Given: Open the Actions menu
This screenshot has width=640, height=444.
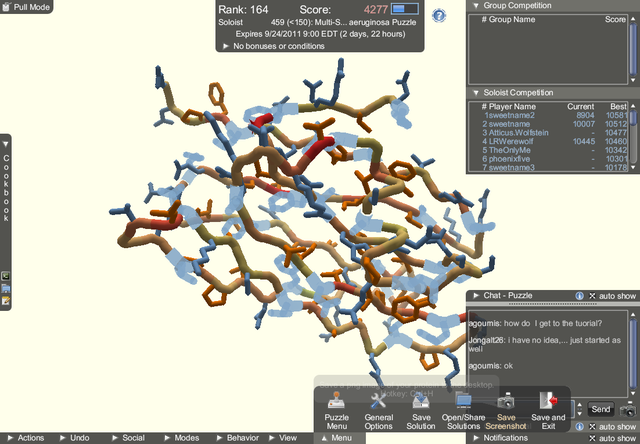Looking at the screenshot, I should 26,438.
